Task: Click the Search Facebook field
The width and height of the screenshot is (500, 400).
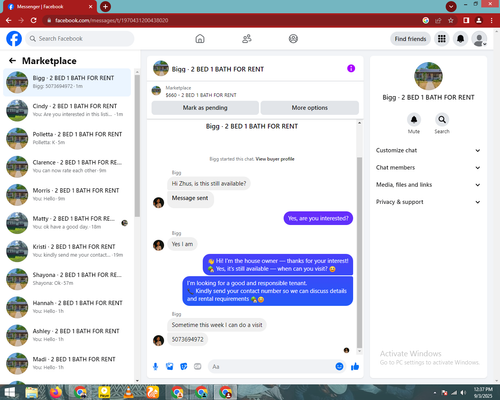Action: click(80, 39)
